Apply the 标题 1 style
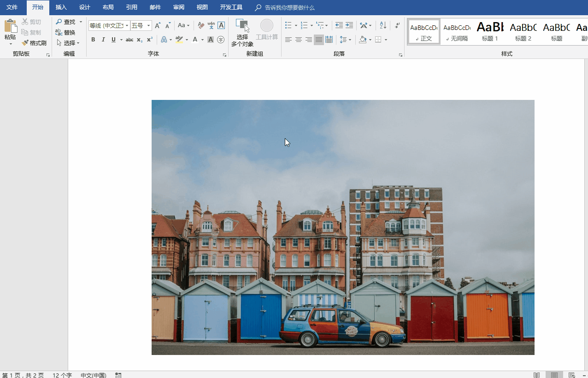 (490, 31)
